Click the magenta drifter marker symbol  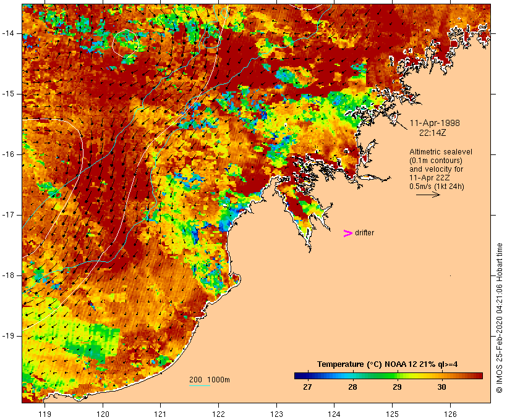[x=347, y=233]
